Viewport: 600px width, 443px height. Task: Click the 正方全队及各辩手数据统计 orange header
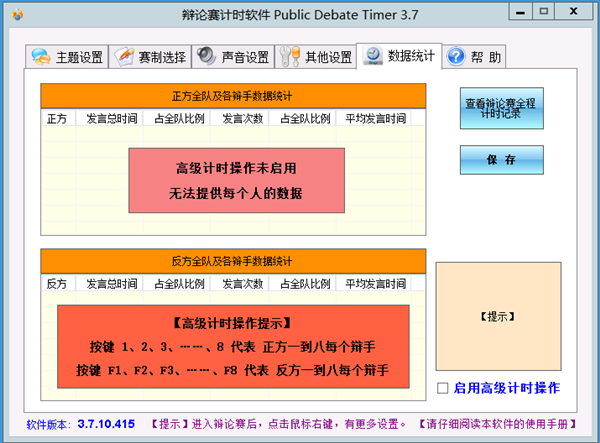(x=233, y=96)
